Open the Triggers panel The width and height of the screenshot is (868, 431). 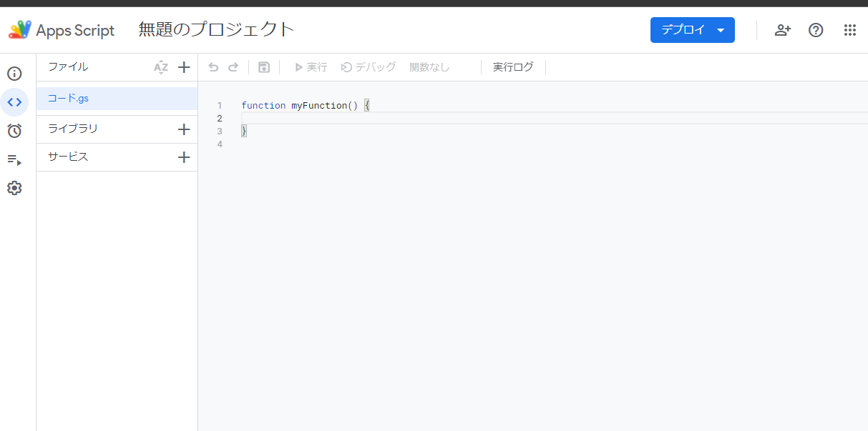tap(14, 131)
